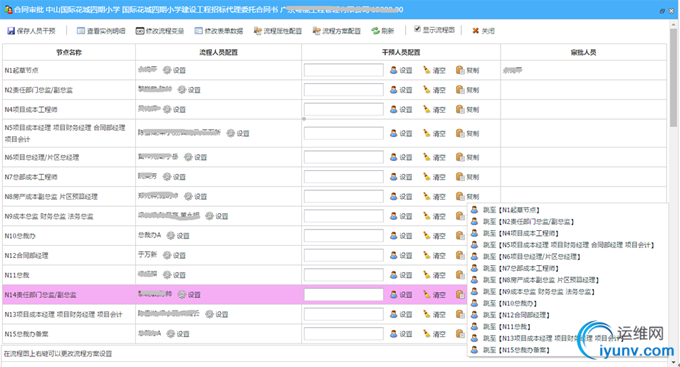The width and height of the screenshot is (680, 367).
Task: Click the 关闭 button with red X
Action: coord(483,31)
